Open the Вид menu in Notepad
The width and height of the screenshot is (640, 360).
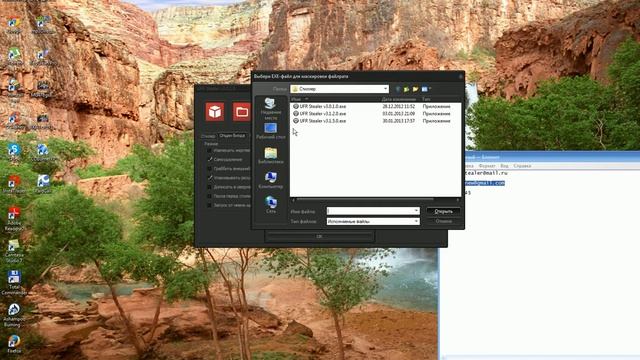point(504,166)
